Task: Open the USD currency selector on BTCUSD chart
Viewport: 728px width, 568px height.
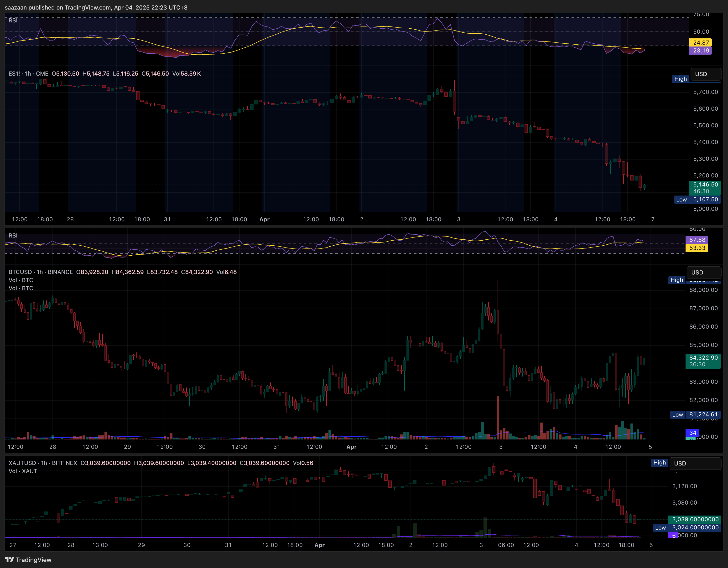Action: pos(704,273)
